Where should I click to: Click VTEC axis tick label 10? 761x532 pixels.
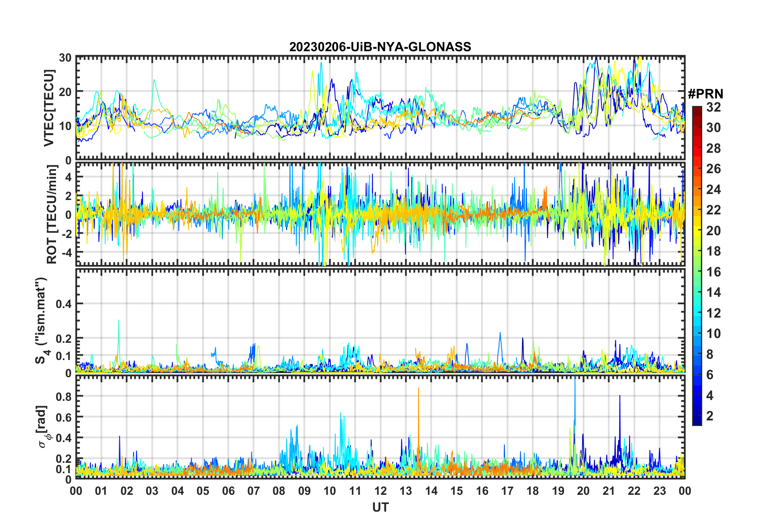(65, 126)
